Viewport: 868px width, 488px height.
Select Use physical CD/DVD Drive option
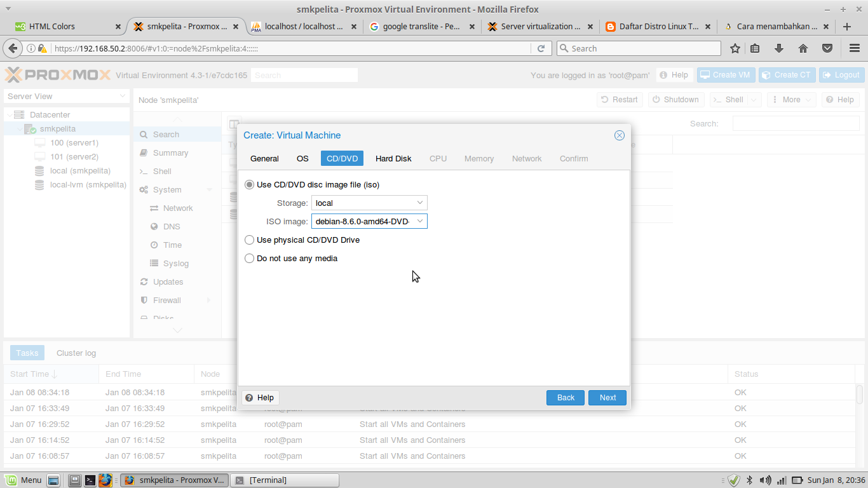pyautogui.click(x=249, y=240)
